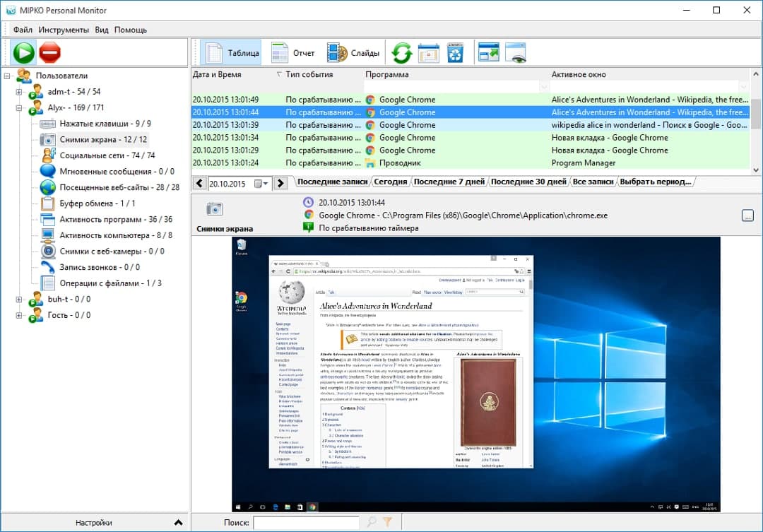Switch to Слайды view
This screenshot has height=532, width=763.
[x=353, y=52]
